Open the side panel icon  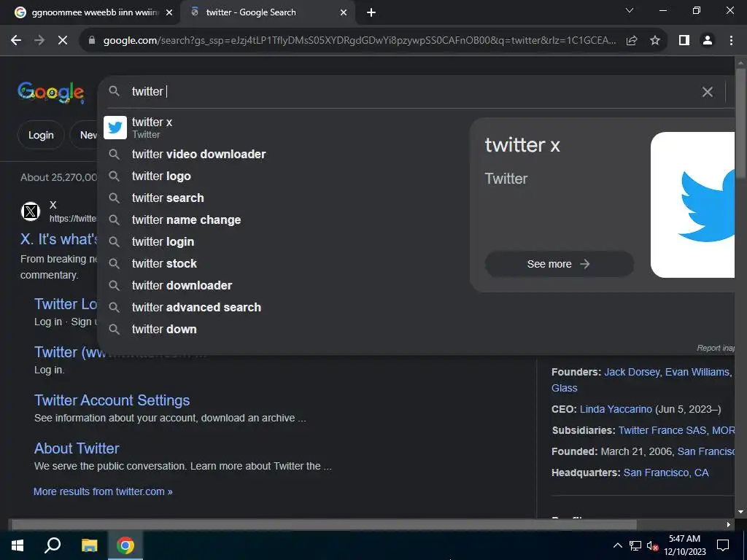pos(684,41)
